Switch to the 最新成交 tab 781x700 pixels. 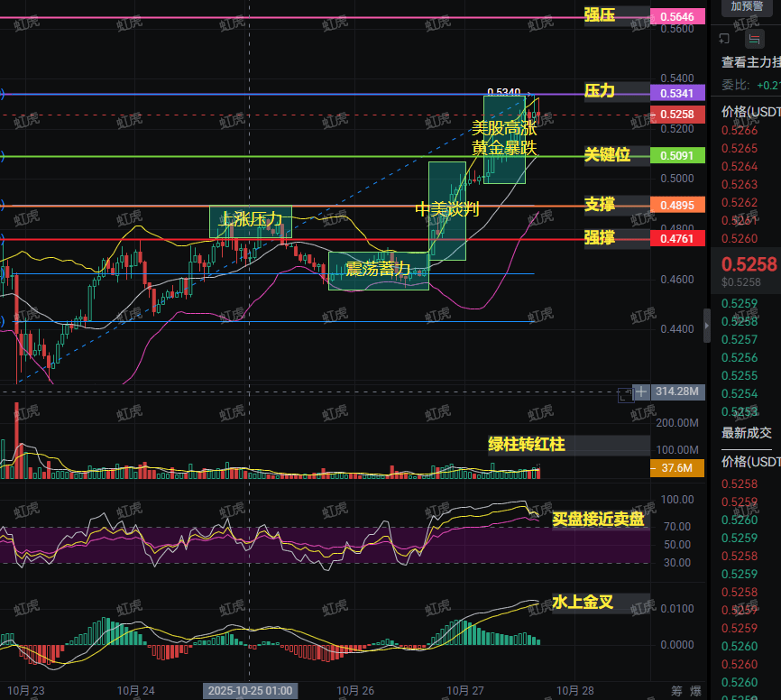click(747, 433)
